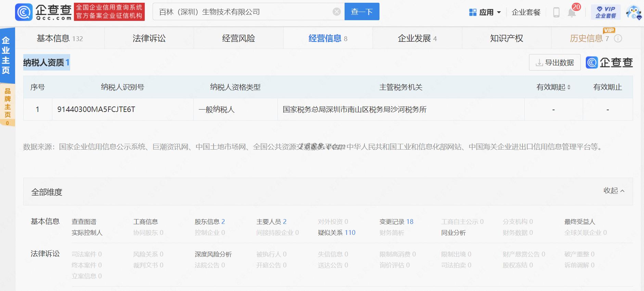Switch to 企业发展 tab
Screen dimensions: 644x291
point(417,38)
